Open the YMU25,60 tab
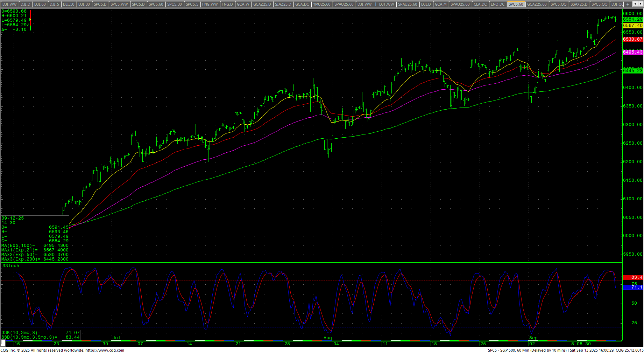The width and height of the screenshot is (644, 353). (321, 4)
